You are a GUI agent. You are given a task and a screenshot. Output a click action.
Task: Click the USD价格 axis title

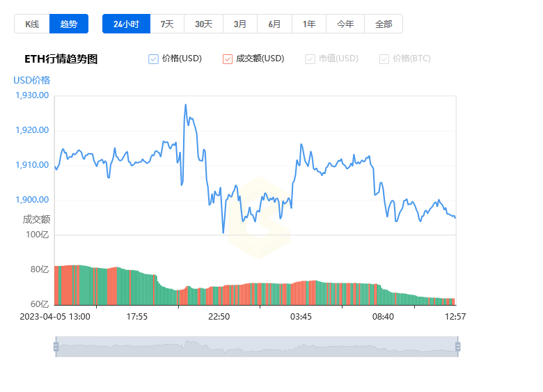(x=32, y=80)
